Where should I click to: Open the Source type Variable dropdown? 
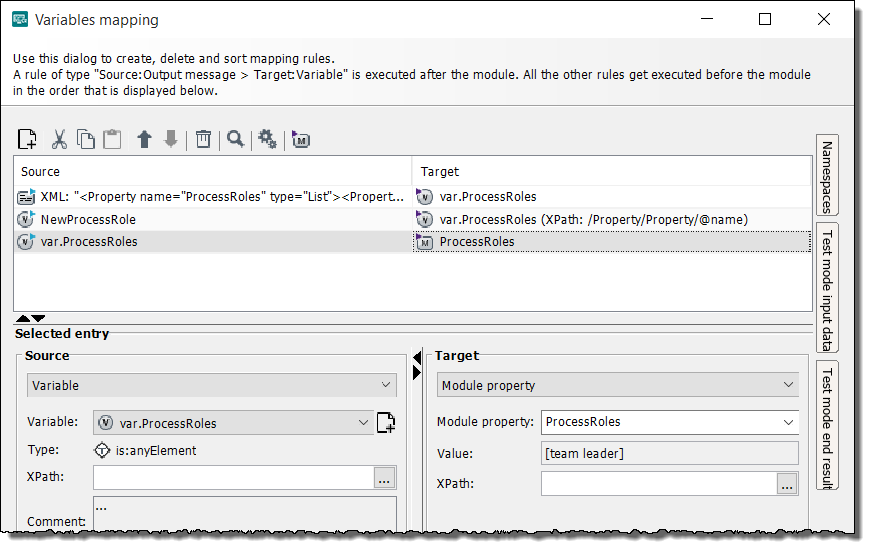(x=211, y=385)
